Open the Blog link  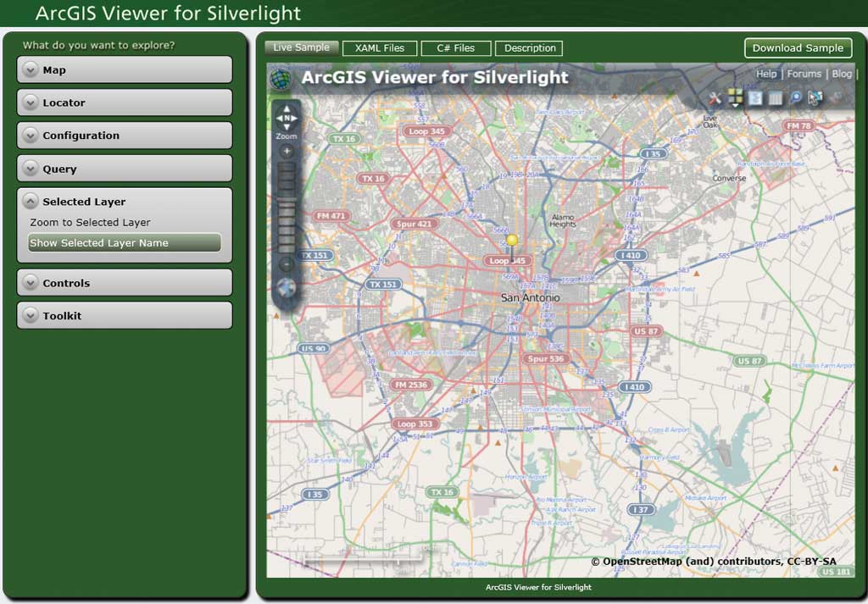(x=842, y=74)
